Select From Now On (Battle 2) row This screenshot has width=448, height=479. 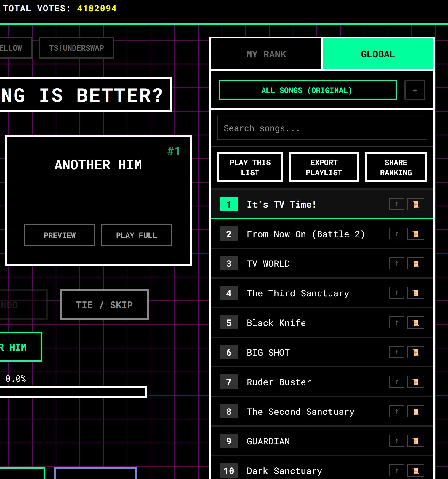[322, 234]
